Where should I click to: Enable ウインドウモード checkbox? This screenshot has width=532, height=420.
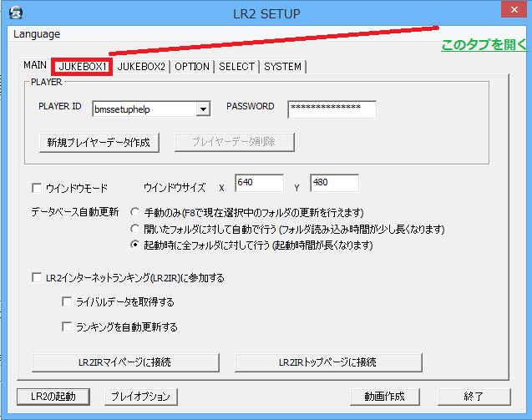click(37, 188)
